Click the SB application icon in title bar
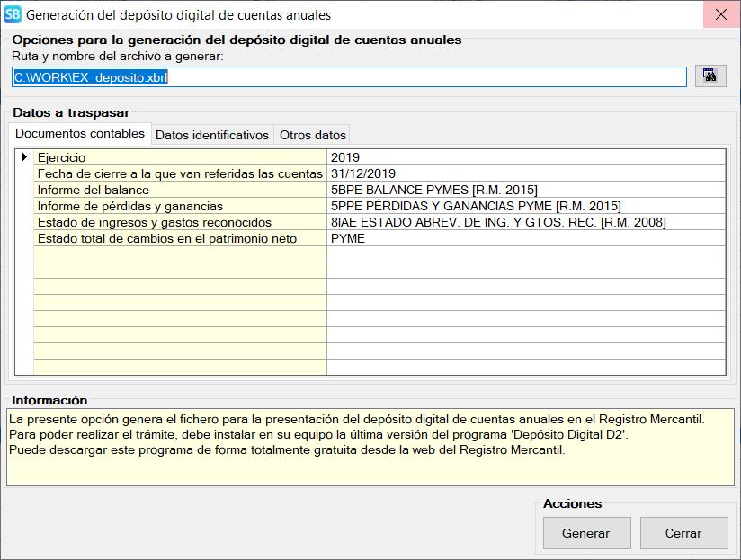Viewport: 741px width, 560px height. [13, 14]
